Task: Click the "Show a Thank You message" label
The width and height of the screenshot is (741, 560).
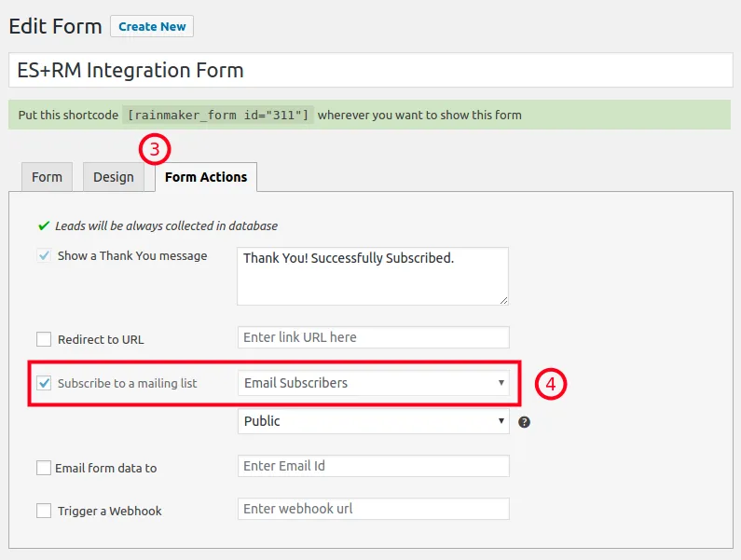Action: (132, 255)
